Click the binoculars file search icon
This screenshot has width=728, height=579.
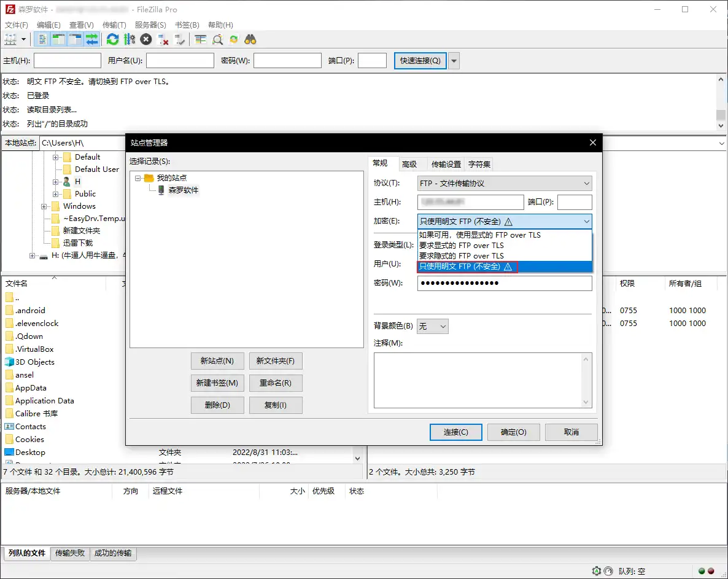click(x=250, y=39)
